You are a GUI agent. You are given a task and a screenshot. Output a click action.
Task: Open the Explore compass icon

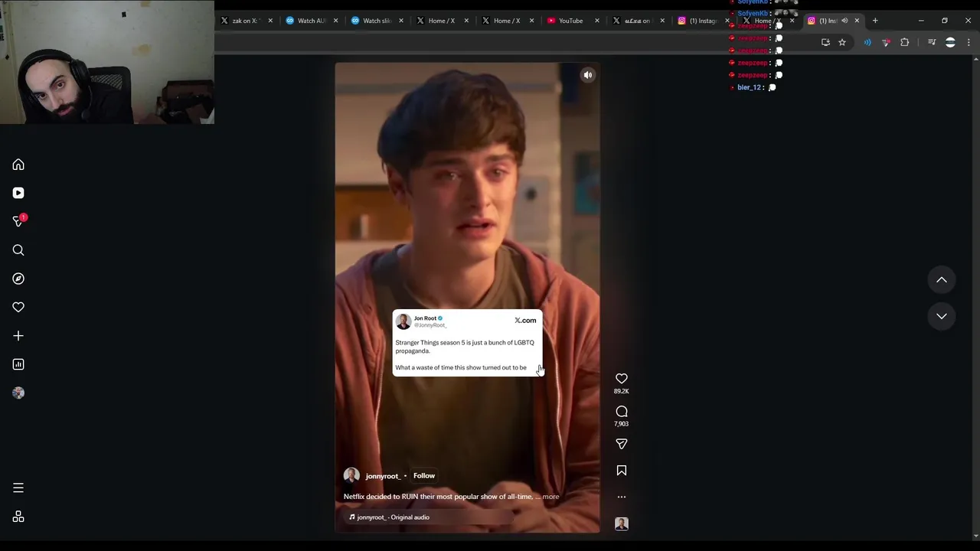18,279
